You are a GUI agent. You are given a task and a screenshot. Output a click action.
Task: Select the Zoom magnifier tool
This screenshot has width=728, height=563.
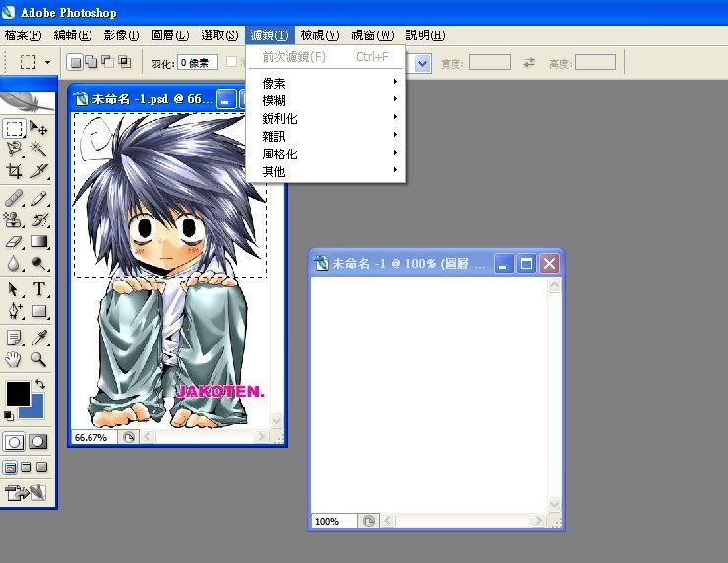point(39,359)
